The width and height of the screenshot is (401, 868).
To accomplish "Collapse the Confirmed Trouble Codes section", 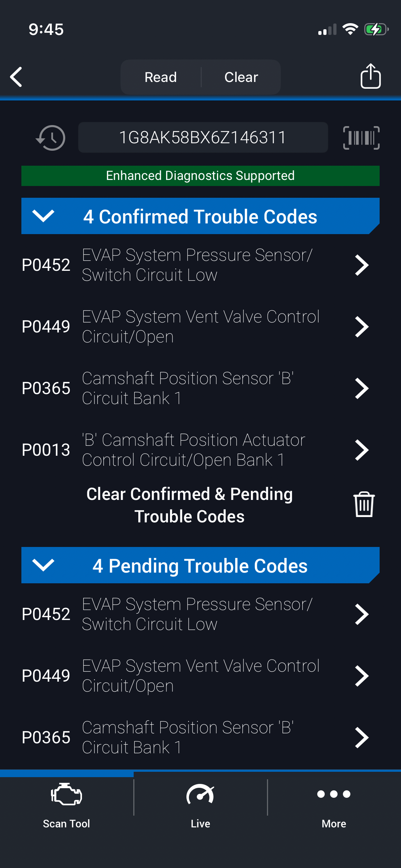I will point(43,216).
